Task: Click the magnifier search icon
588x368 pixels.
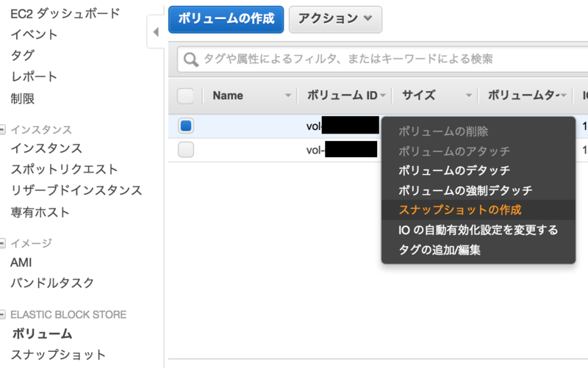Action: [190, 59]
